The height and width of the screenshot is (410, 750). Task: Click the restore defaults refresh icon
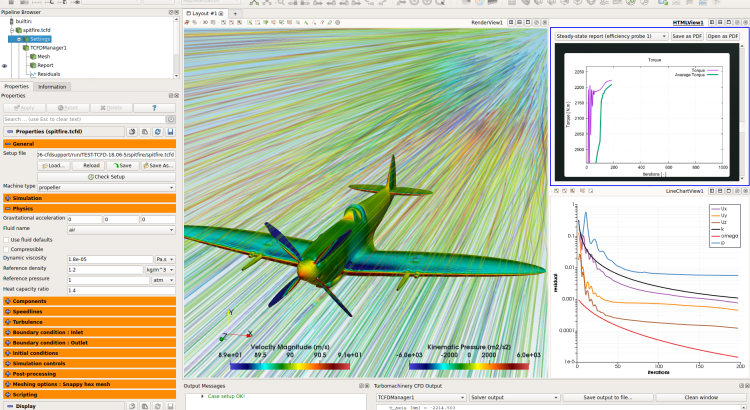point(157,132)
